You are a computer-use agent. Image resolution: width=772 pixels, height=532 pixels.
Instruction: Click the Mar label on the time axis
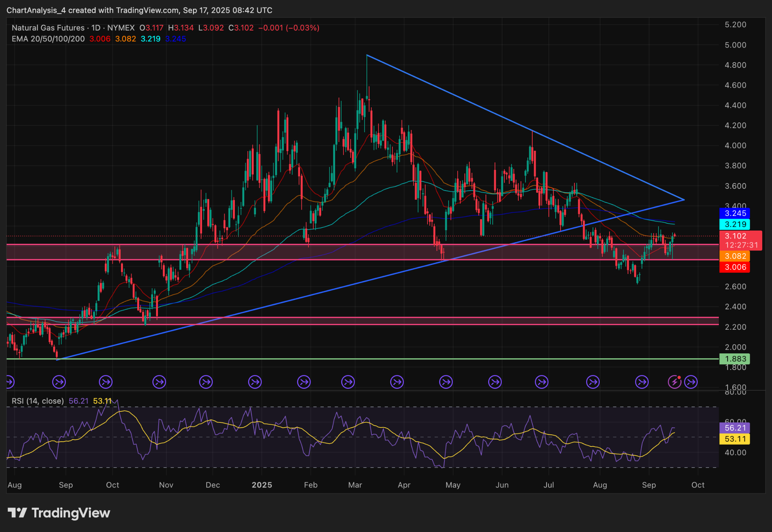click(355, 485)
